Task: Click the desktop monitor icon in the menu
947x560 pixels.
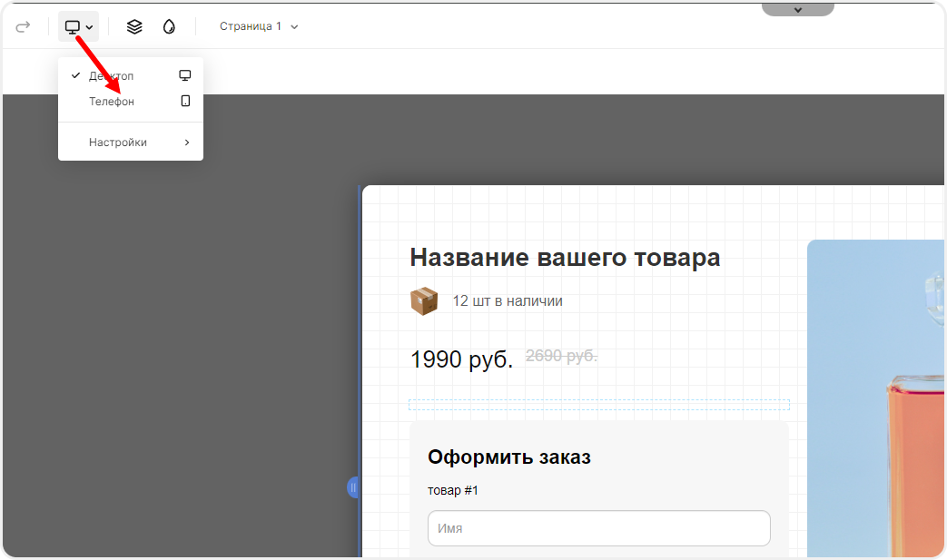Action: point(185,75)
